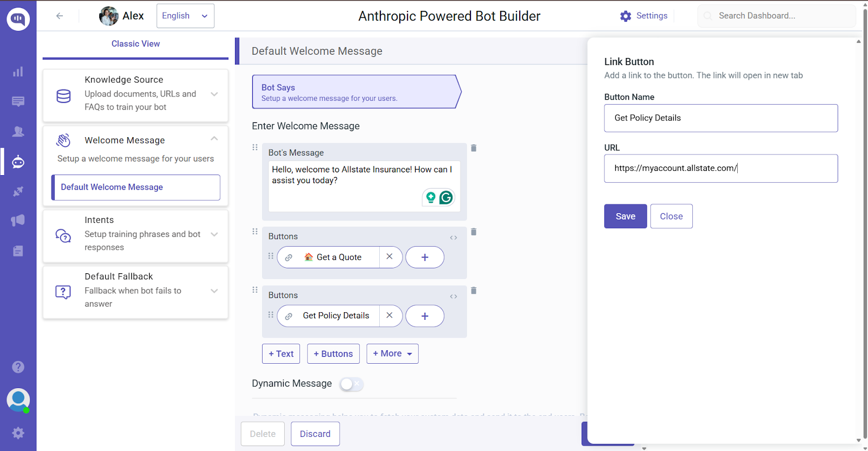Screen dimensions: 868x451
Task: Open analytics bar chart sidebar icon
Action: (18, 72)
